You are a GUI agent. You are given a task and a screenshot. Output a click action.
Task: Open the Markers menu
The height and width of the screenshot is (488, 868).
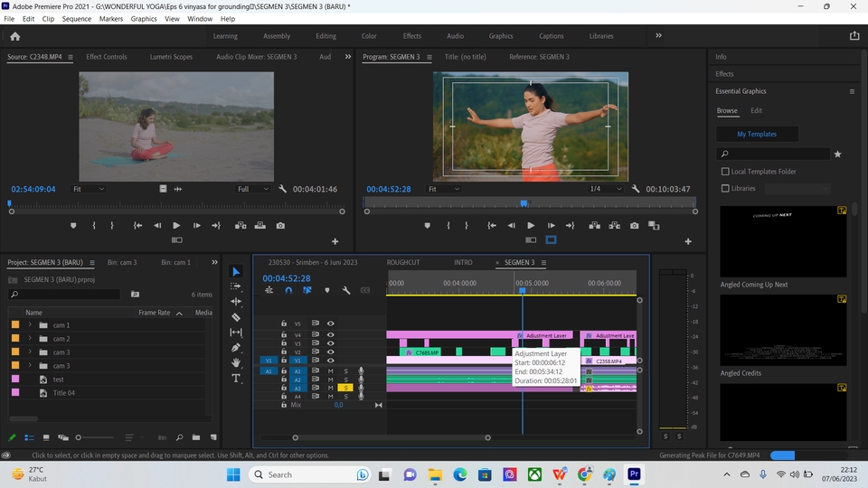coord(110,19)
